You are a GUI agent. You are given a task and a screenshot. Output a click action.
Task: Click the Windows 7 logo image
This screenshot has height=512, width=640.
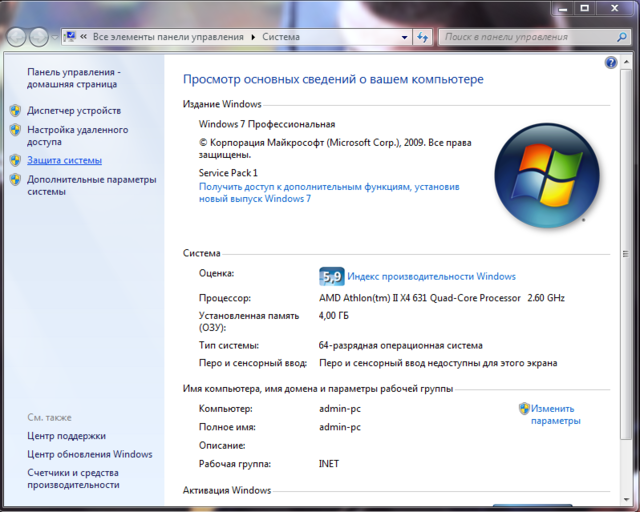tap(547, 176)
